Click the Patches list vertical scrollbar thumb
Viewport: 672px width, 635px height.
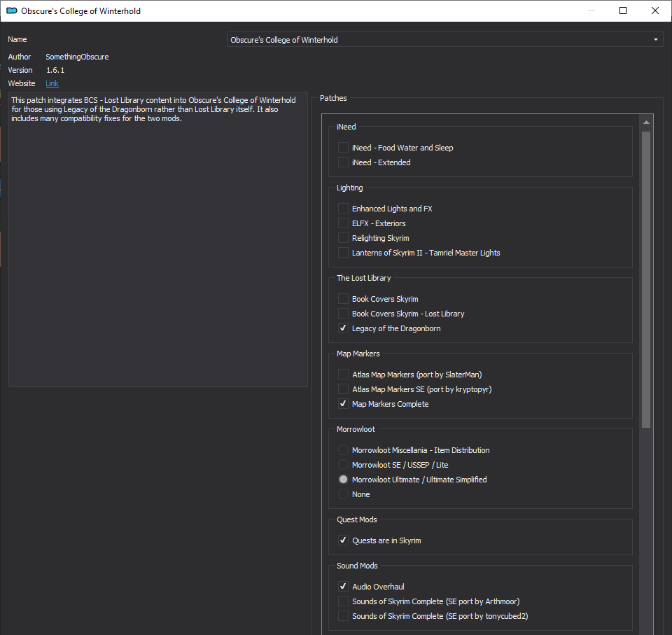646,279
